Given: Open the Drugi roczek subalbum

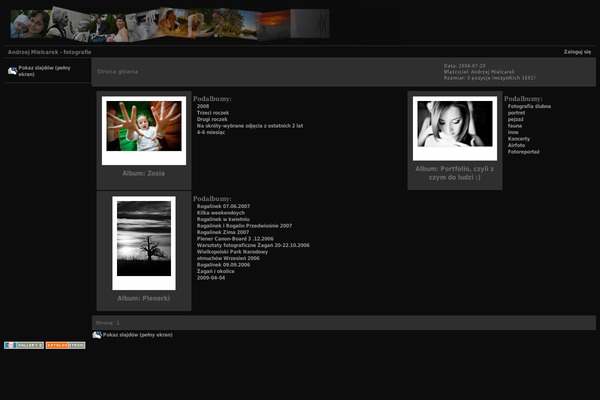Looking at the screenshot, I should pyautogui.click(x=212, y=119).
